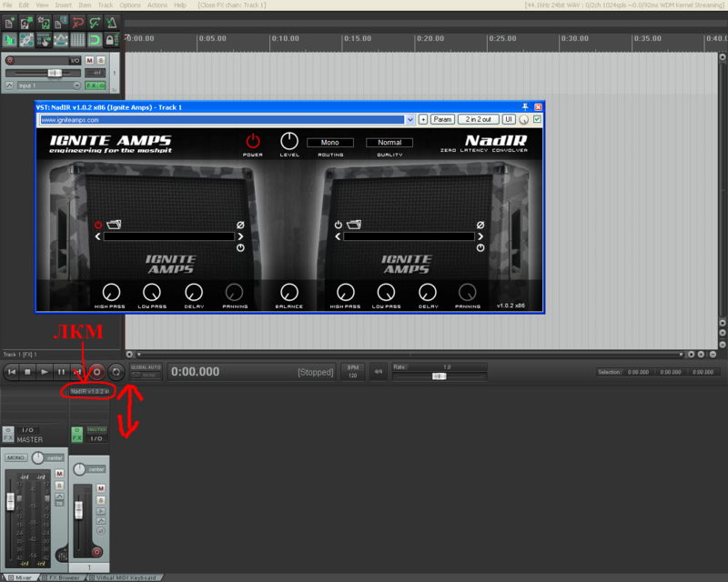Click the 2 in 2 out button
Image resolution: width=728 pixels, height=582 pixels.
click(478, 119)
